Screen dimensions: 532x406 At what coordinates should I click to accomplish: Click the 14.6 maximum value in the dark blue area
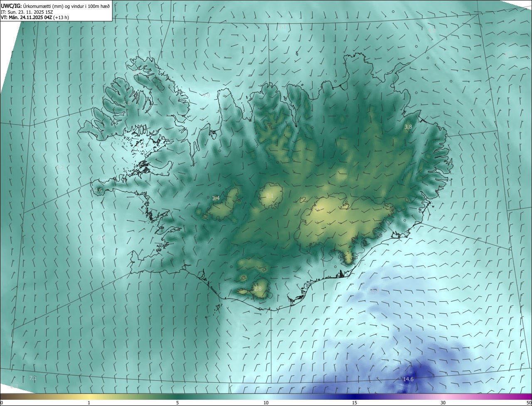coord(408,379)
